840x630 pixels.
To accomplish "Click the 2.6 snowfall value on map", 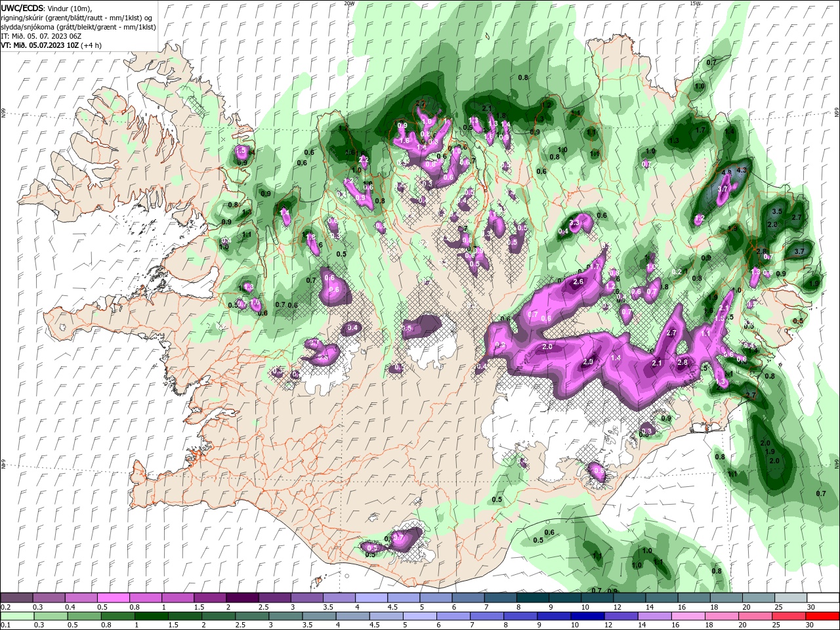I will 578,282.
